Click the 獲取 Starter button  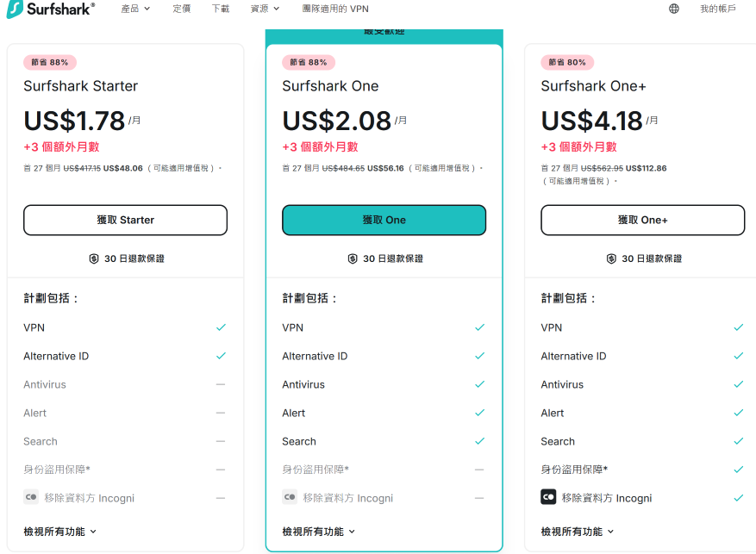[125, 221]
